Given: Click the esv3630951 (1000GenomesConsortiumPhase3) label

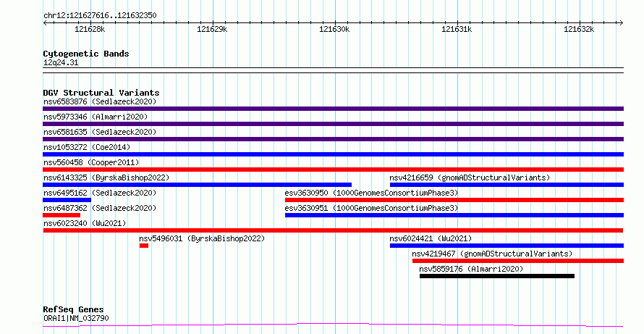Looking at the screenshot, I should (371, 208).
